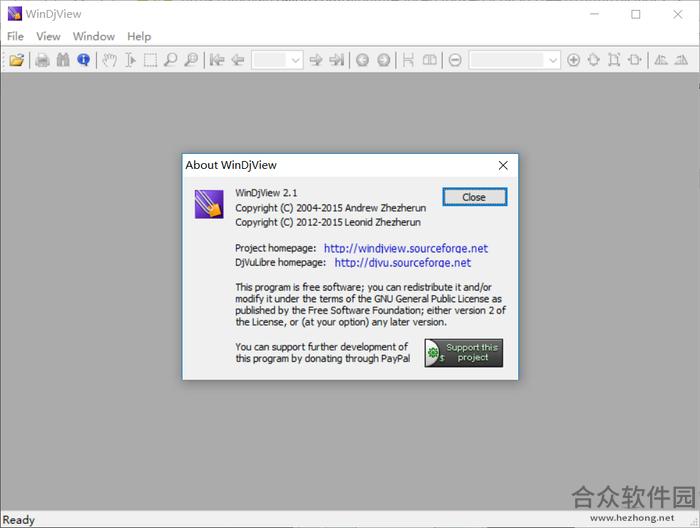This screenshot has width=700, height=528.
Task: Open the View menu
Action: click(x=48, y=36)
